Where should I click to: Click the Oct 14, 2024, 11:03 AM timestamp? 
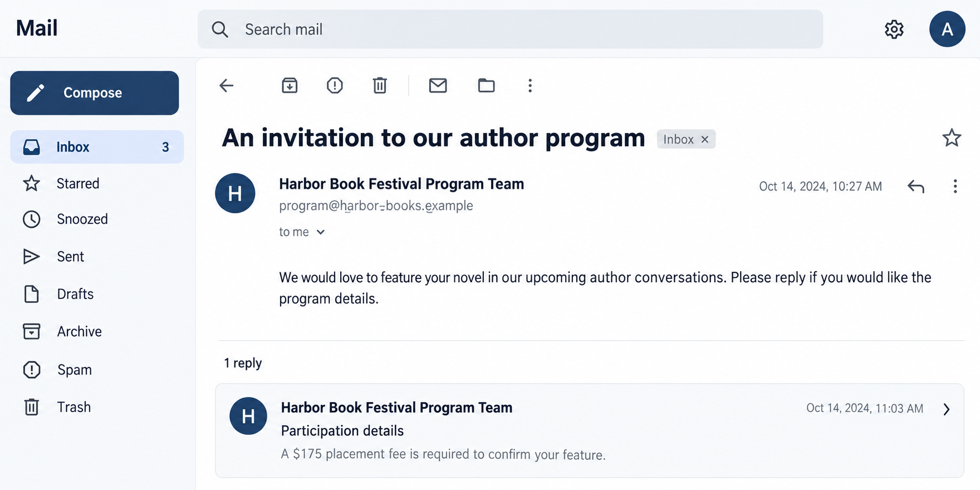[x=865, y=408]
